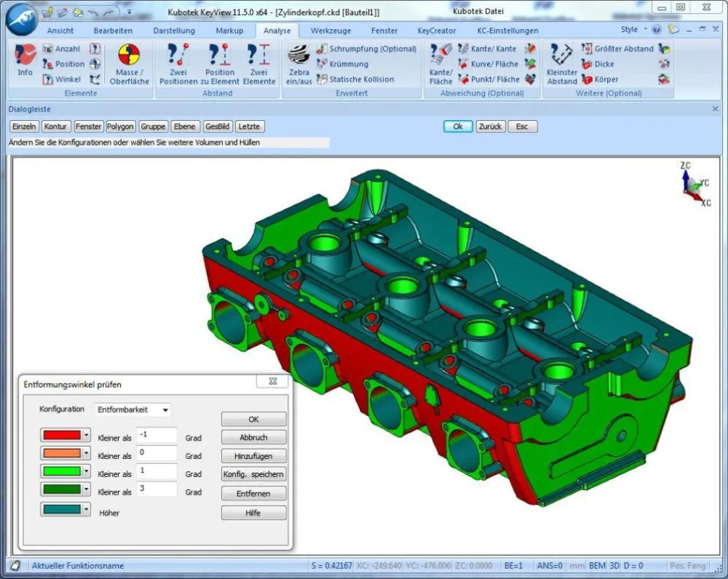
Task: Click the teal Höher color swatch
Action: click(x=62, y=510)
